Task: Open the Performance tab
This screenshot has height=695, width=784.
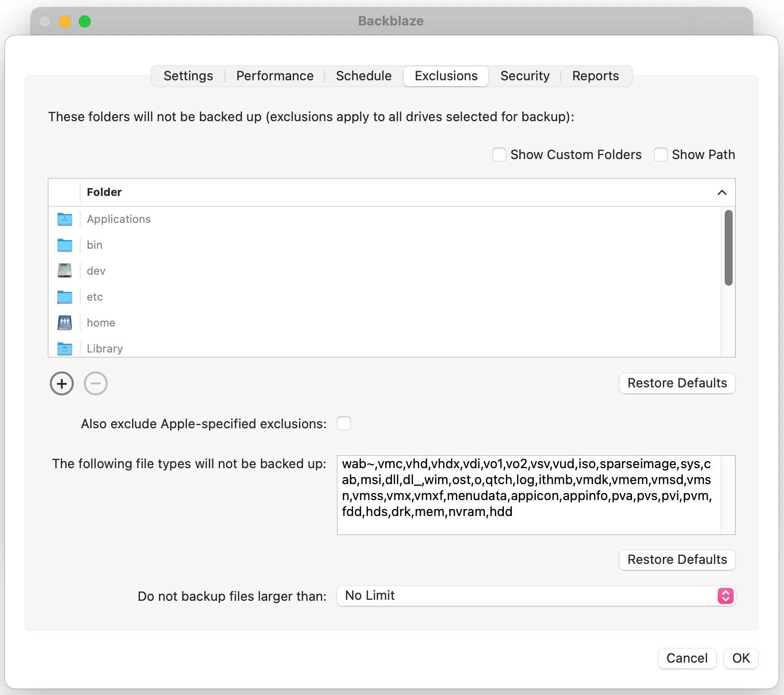Action: [275, 76]
